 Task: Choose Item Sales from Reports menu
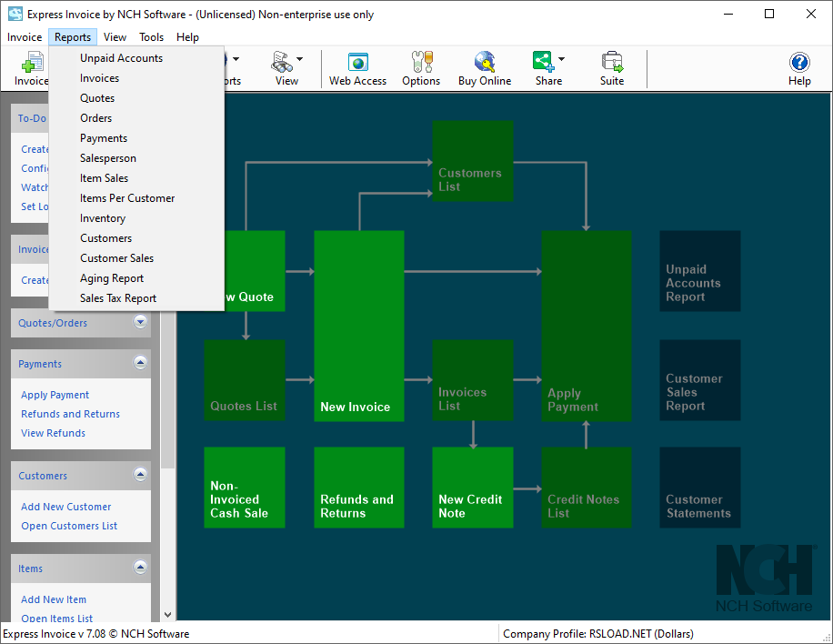point(136,178)
